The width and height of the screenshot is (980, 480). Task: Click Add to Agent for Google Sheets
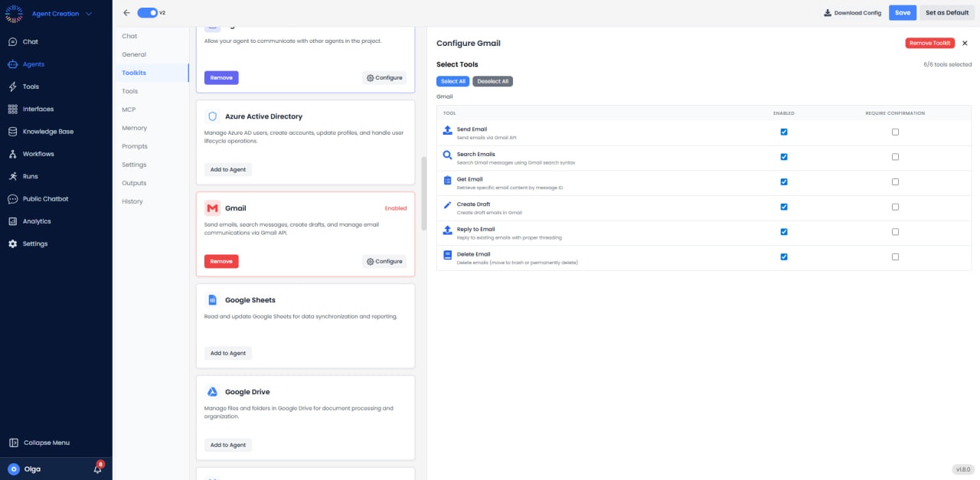(x=227, y=353)
